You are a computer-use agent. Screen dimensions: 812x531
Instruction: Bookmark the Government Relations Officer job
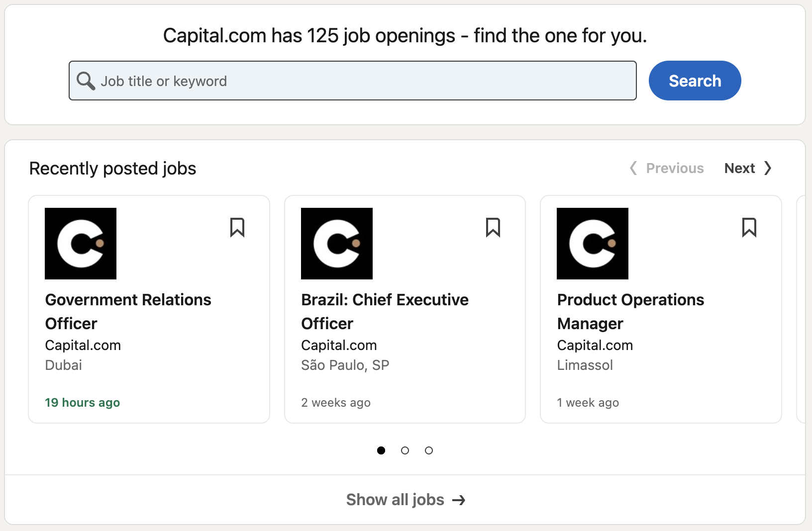[x=237, y=228]
